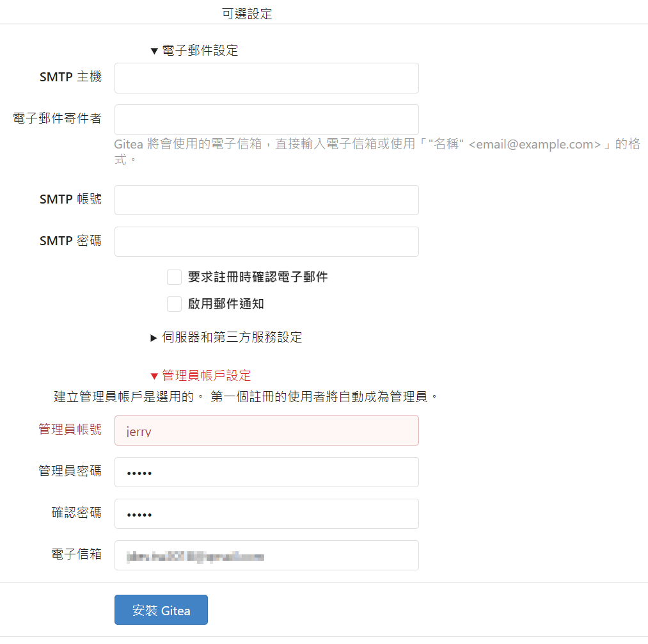This screenshot has width=648, height=644.
Task: Collapse the 電子郵件設定 section
Action: pyautogui.click(x=194, y=51)
